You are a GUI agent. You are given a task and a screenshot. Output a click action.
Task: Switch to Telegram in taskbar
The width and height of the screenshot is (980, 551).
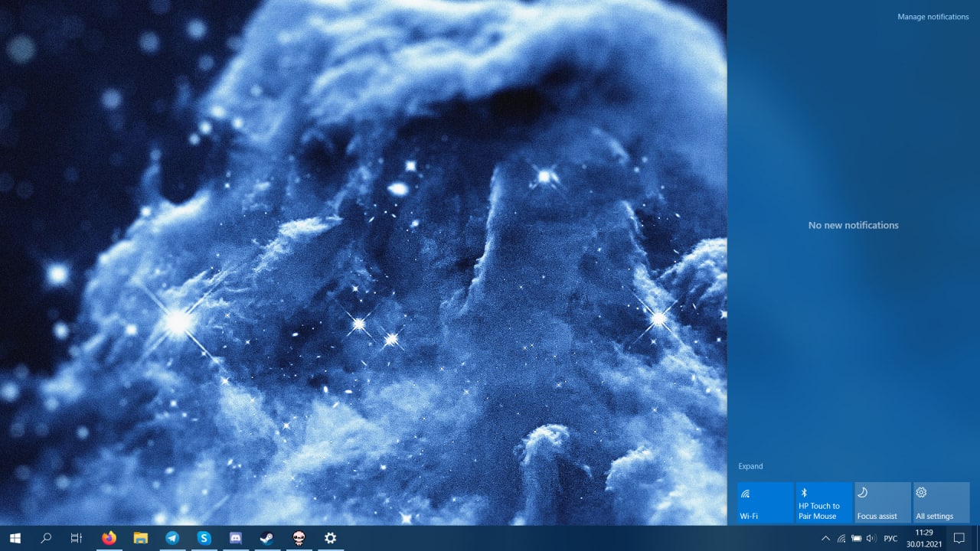(x=172, y=538)
